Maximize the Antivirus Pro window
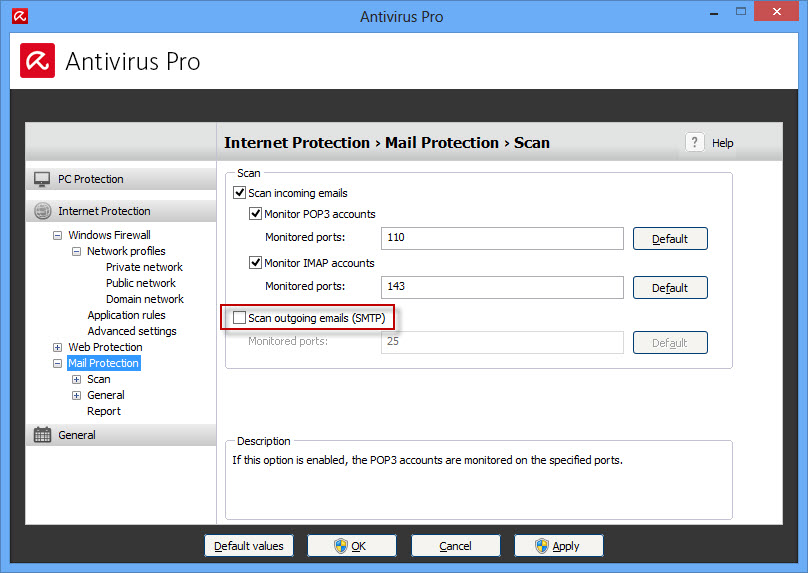This screenshot has height=573, width=808. 740,11
